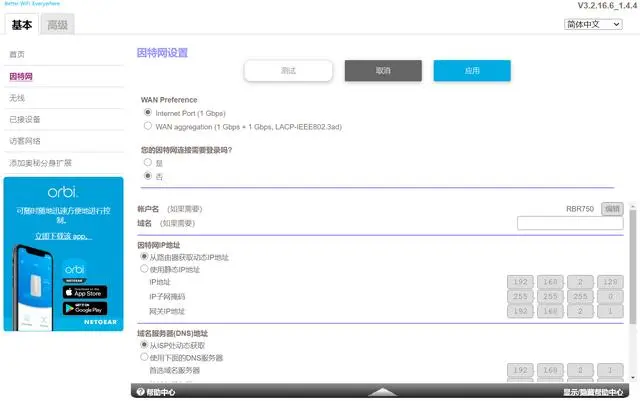
Task: Tap the App Store download badge
Action: tap(85, 292)
